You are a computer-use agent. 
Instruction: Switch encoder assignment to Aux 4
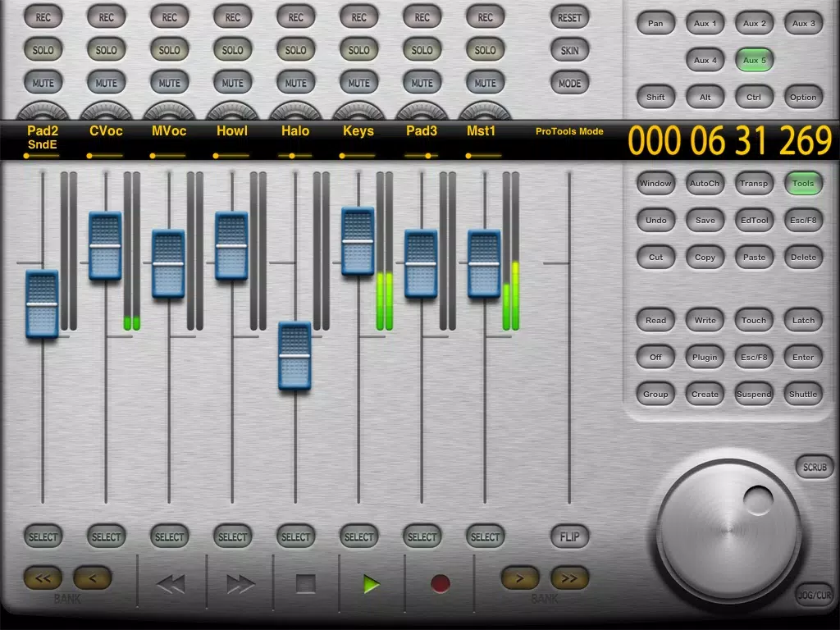click(x=705, y=60)
